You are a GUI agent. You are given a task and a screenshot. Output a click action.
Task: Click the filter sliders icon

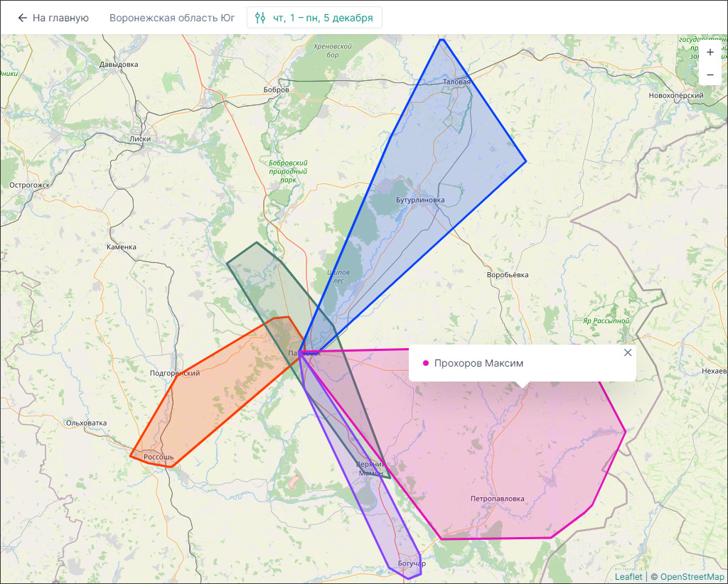[x=260, y=18]
